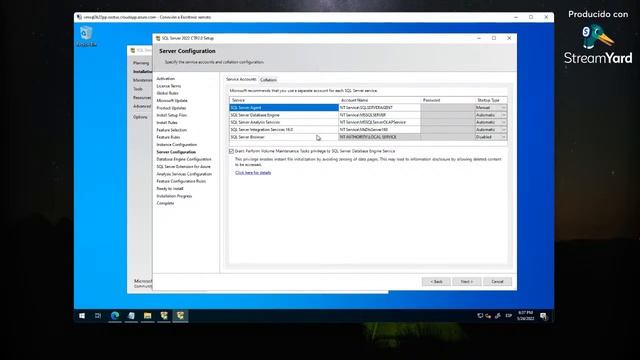Open Server Manager from the taskbar

[131, 316]
